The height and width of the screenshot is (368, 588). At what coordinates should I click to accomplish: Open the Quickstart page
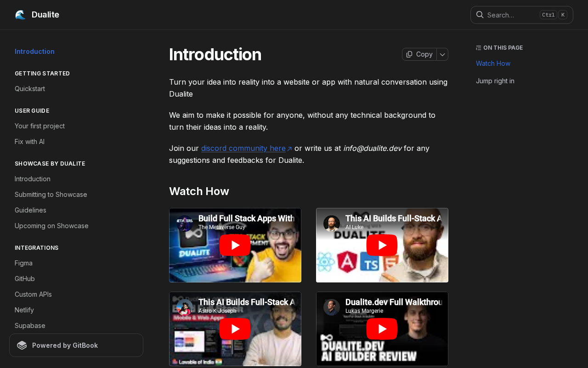[30, 89]
